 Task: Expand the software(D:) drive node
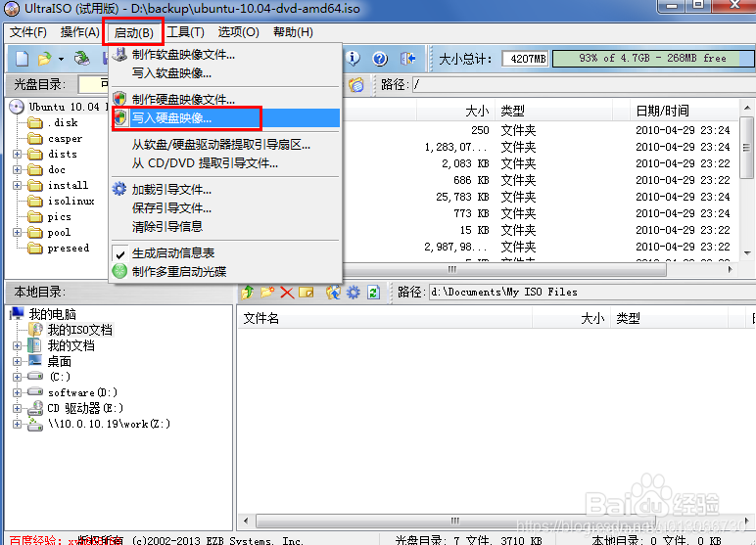18,392
